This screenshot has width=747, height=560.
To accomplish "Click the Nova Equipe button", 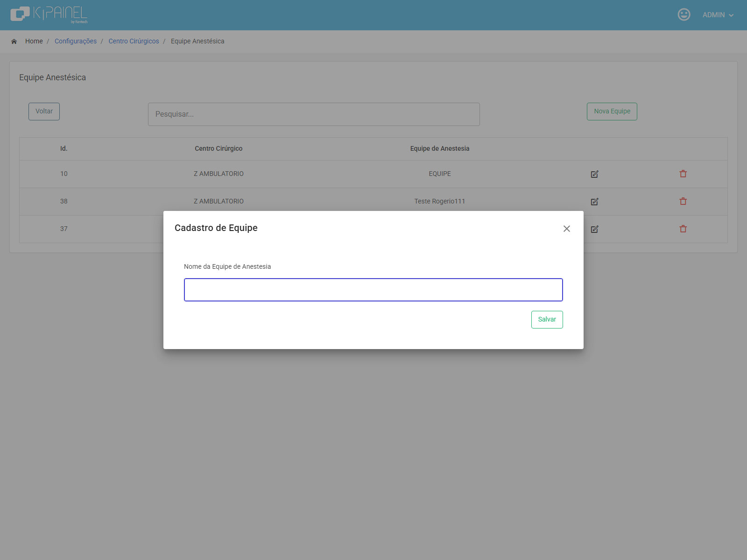I will coord(612,112).
